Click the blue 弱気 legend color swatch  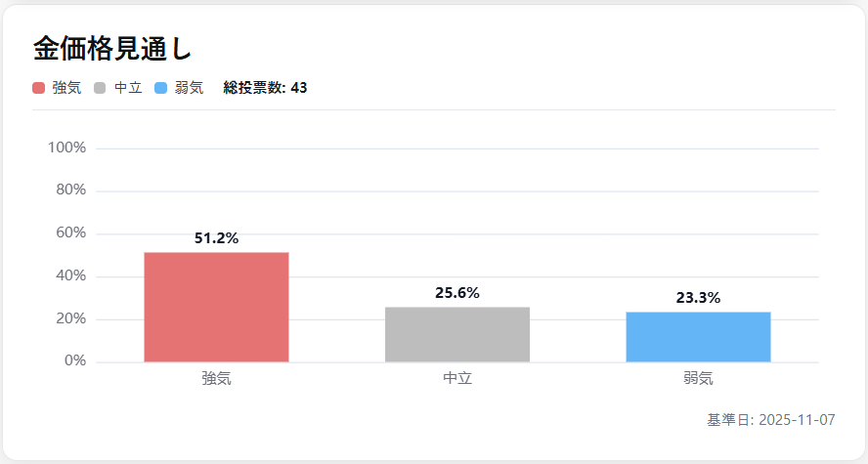tap(161, 88)
